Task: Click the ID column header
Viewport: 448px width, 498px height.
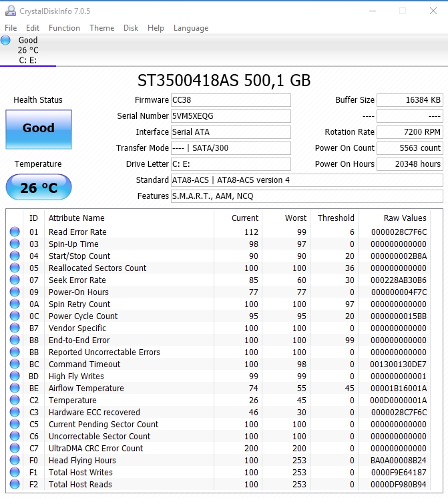Action: [x=33, y=218]
